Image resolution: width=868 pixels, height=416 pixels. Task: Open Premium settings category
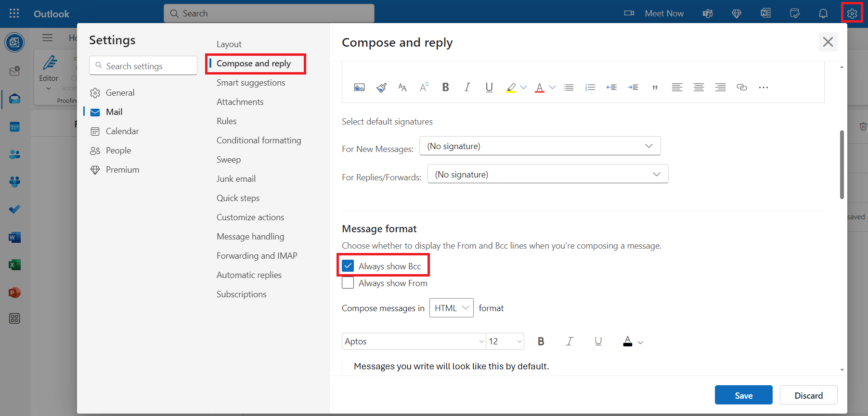pos(122,170)
